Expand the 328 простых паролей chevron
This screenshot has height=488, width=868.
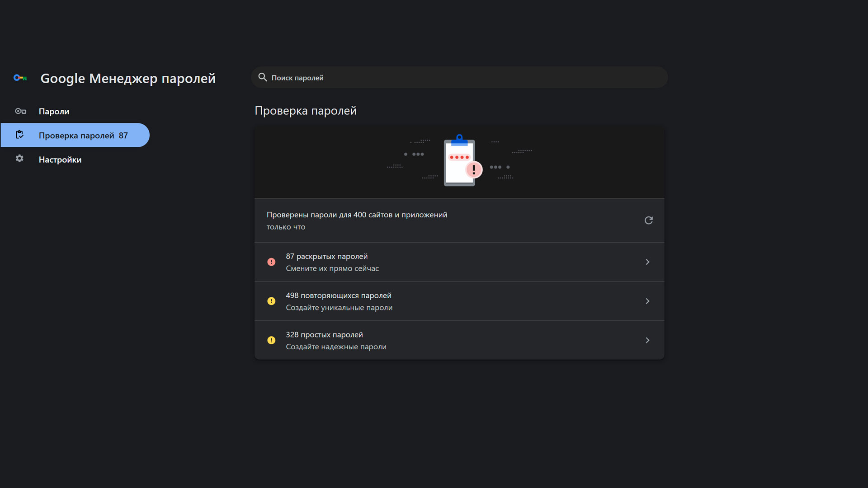tap(647, 340)
